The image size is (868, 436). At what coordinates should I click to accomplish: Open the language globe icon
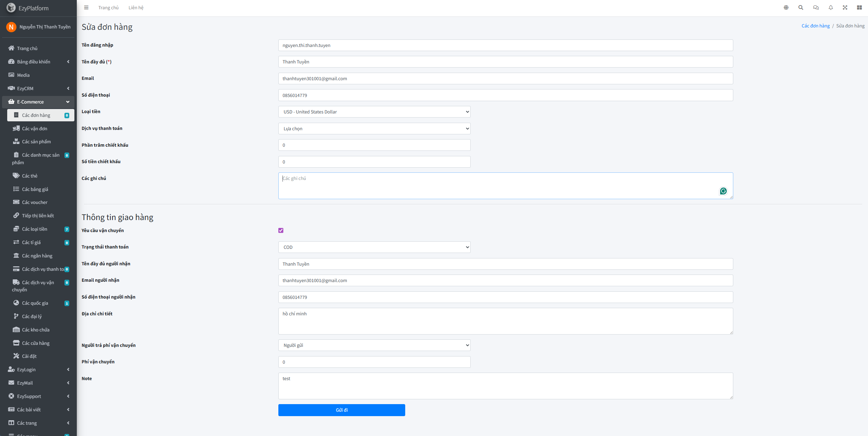coord(786,8)
